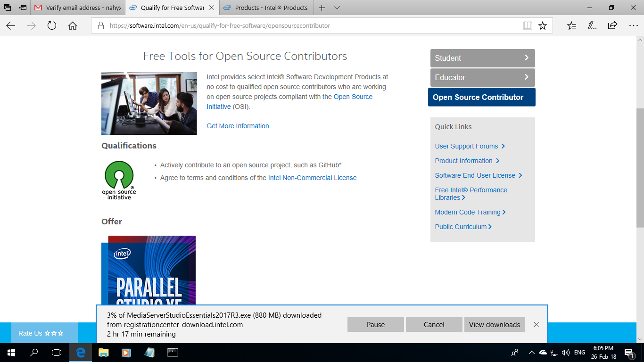
Task: Open the Open Source Initiative link
Action: tap(289, 102)
